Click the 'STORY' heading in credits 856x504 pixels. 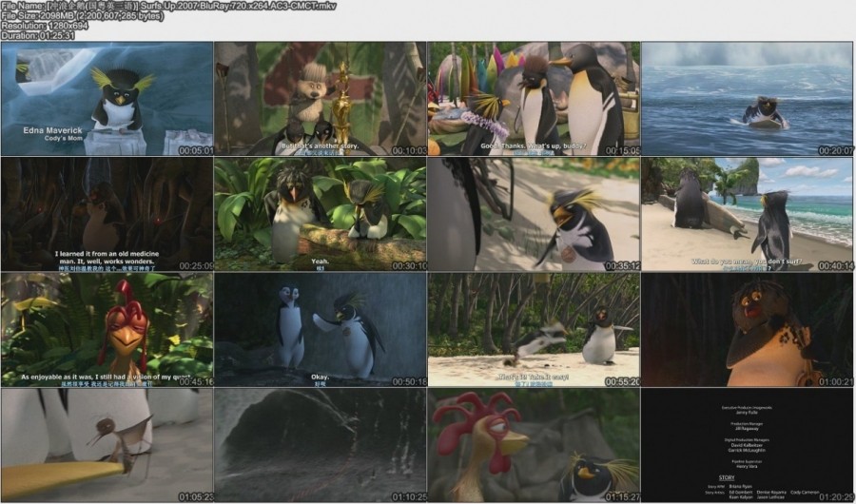pyautogui.click(x=726, y=478)
